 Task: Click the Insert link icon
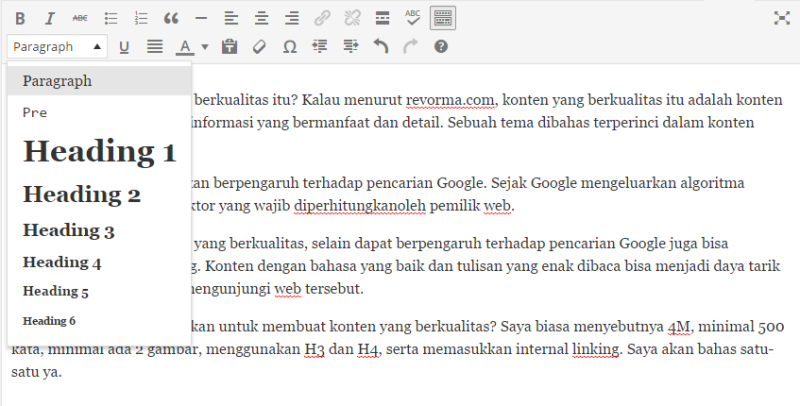(x=322, y=19)
